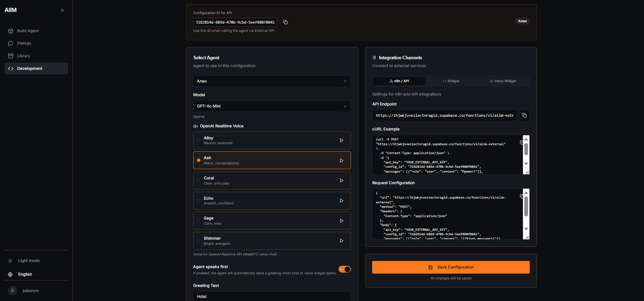Go to Dialogs in the sidebar
This screenshot has width=644, height=301.
click(36, 43)
